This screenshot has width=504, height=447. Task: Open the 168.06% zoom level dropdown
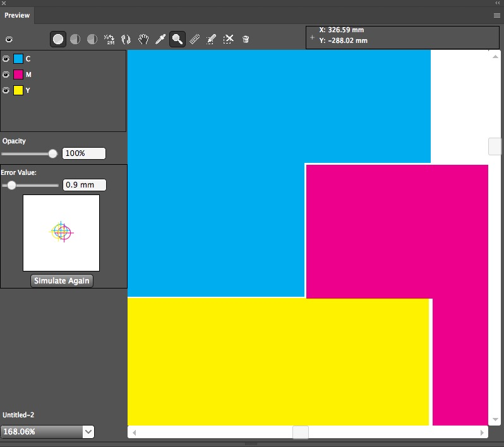[x=88, y=432]
